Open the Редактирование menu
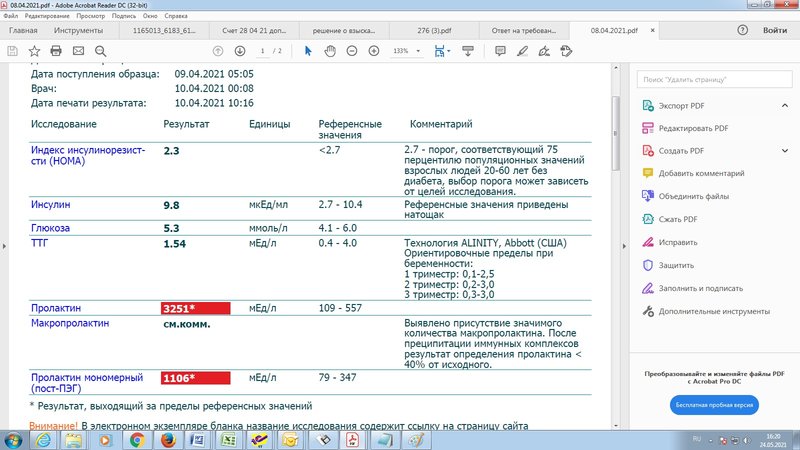The width and height of the screenshot is (800, 450). [47, 16]
